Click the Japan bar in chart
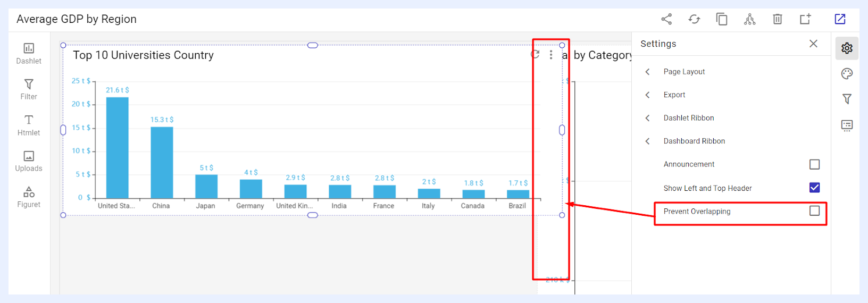The width and height of the screenshot is (868, 303). tap(206, 187)
